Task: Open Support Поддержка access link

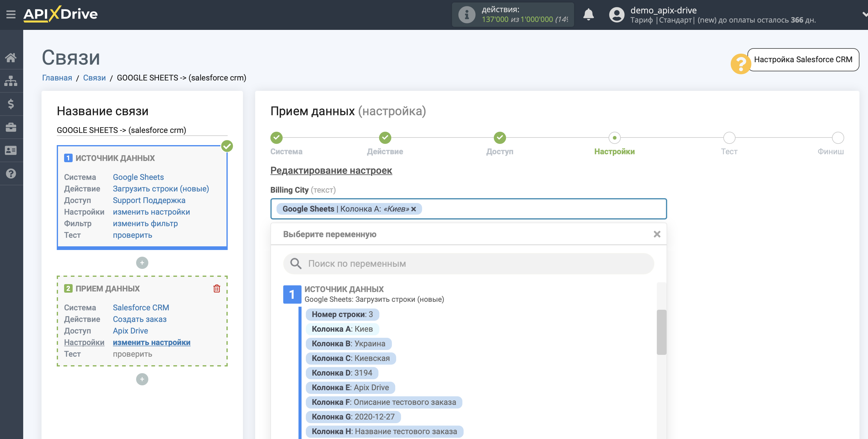Action: pos(149,200)
